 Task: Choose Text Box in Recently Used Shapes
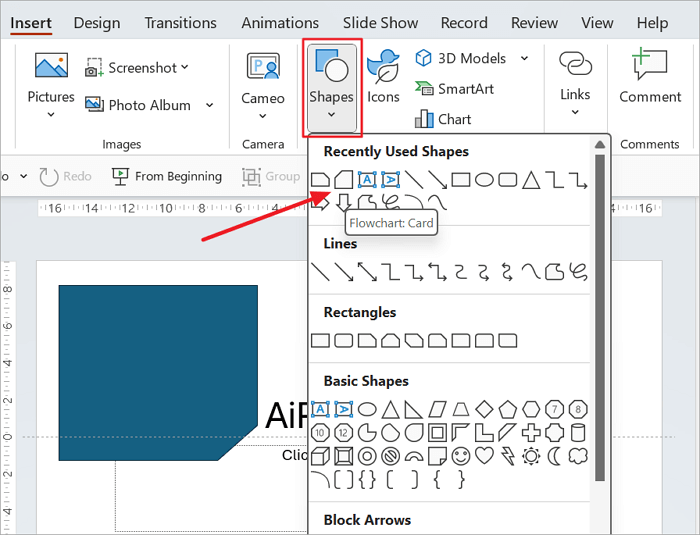367,180
